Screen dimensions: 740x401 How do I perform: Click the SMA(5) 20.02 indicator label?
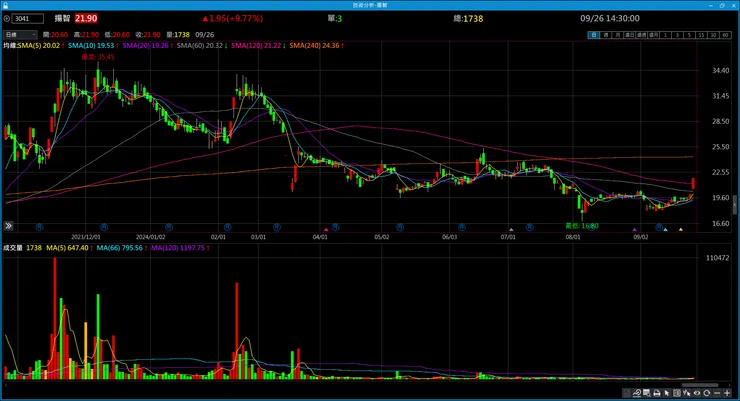(39, 46)
